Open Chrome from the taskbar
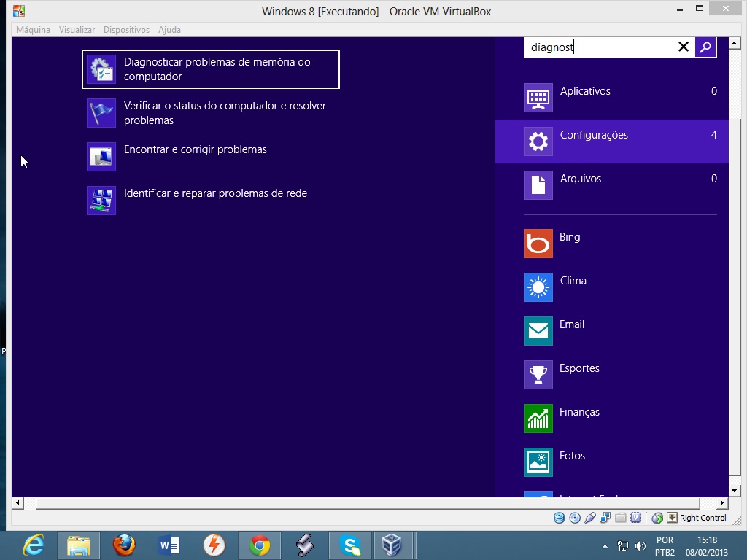Screen dimensions: 747x560 [260, 545]
